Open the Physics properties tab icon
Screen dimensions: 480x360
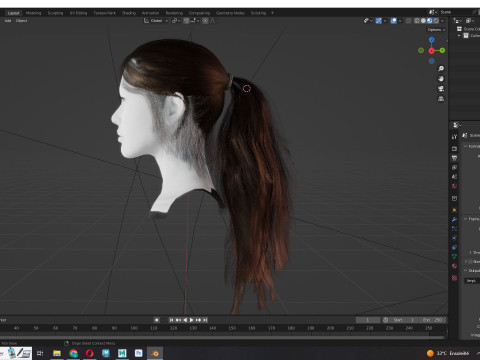pos(454,238)
